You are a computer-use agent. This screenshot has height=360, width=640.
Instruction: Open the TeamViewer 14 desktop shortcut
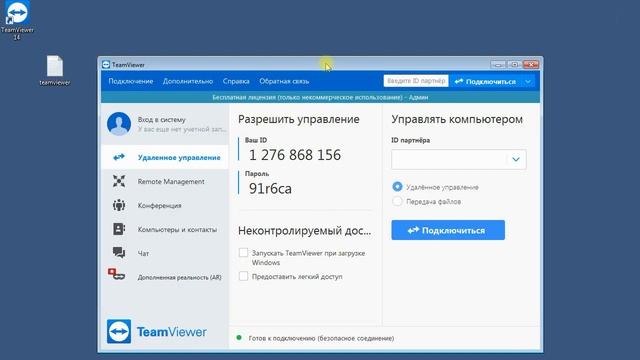(x=17, y=20)
